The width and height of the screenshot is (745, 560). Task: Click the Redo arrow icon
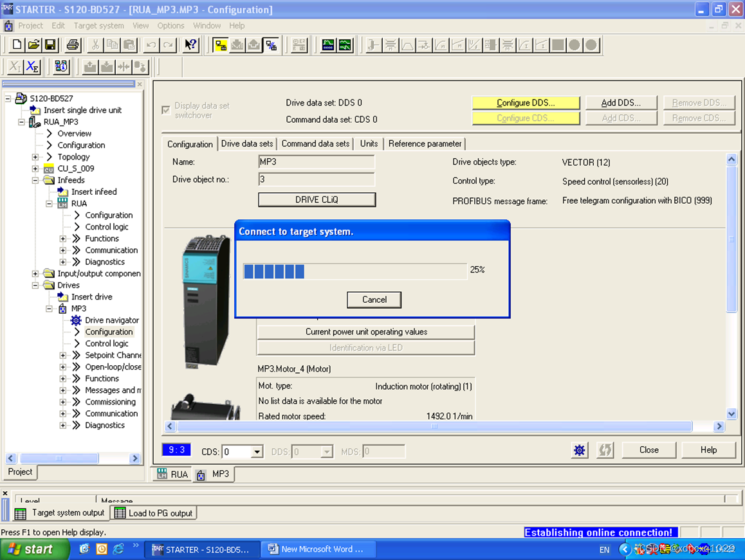(x=168, y=45)
